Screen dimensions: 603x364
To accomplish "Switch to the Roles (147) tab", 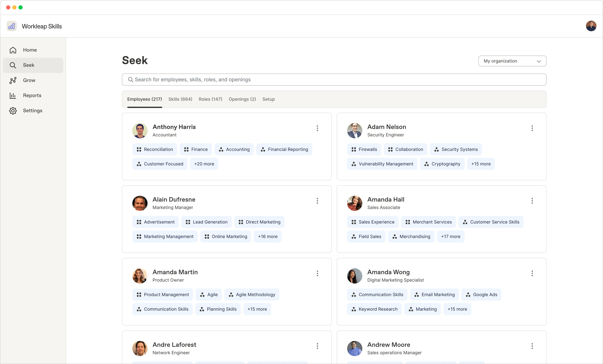I will click(x=210, y=99).
